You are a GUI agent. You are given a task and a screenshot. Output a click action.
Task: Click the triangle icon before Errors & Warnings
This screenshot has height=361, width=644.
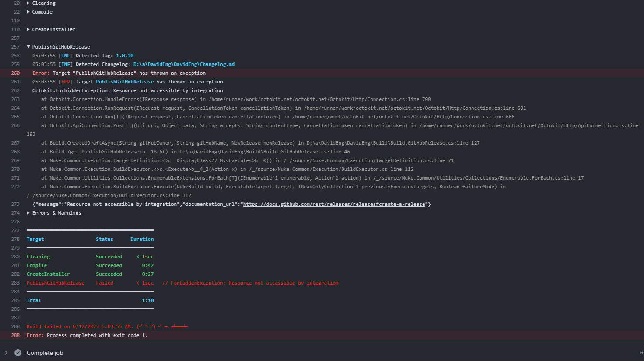click(28, 213)
